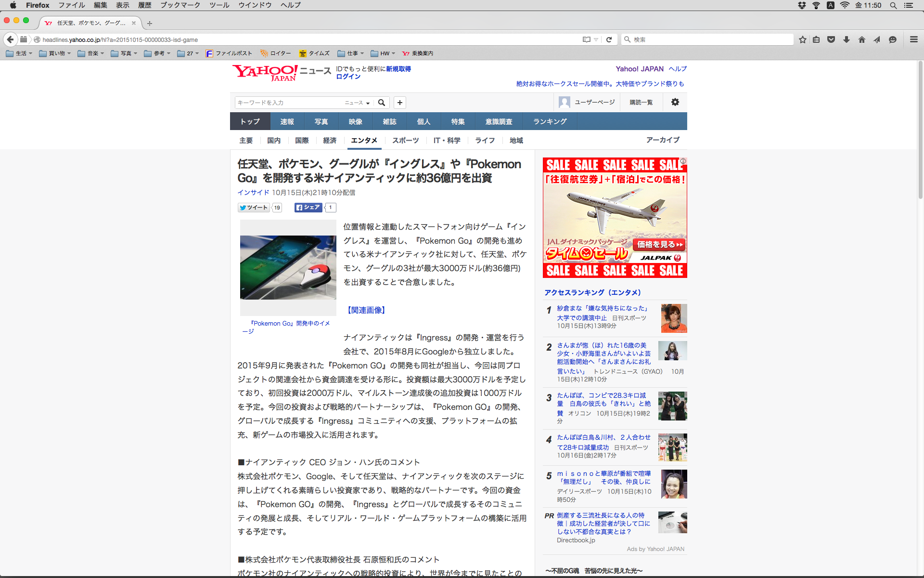Click the 【関連画像】 link

(x=366, y=310)
